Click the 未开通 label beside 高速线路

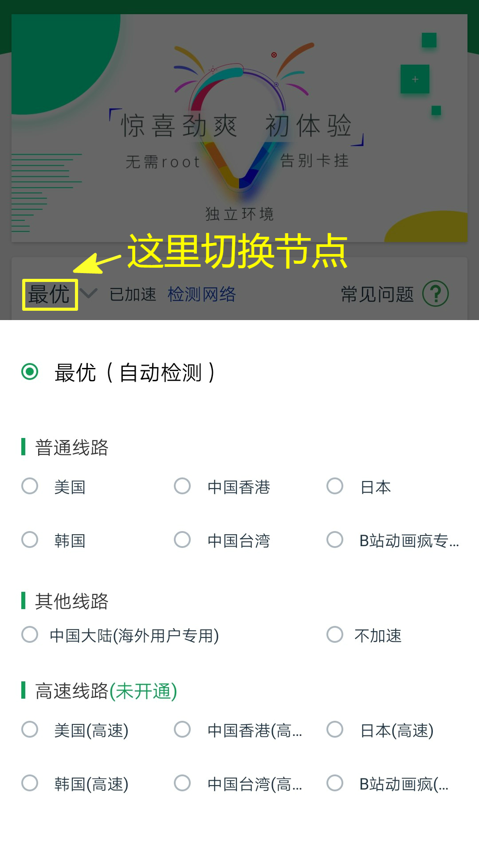[144, 691]
